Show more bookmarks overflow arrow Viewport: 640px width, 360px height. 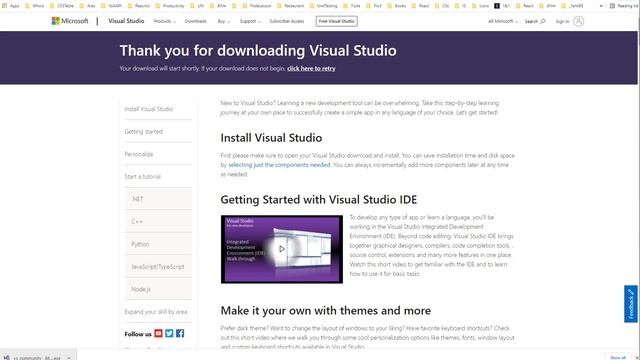pyautogui.click(x=601, y=6)
